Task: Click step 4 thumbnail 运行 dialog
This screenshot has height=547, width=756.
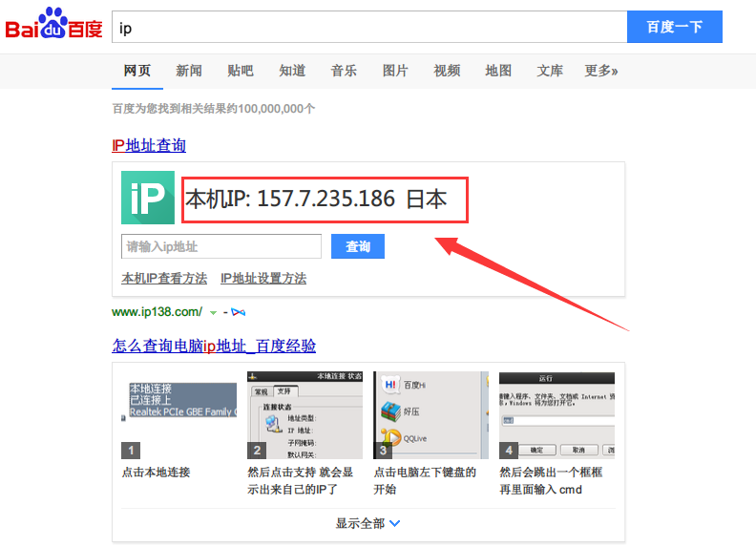Action: (556, 415)
